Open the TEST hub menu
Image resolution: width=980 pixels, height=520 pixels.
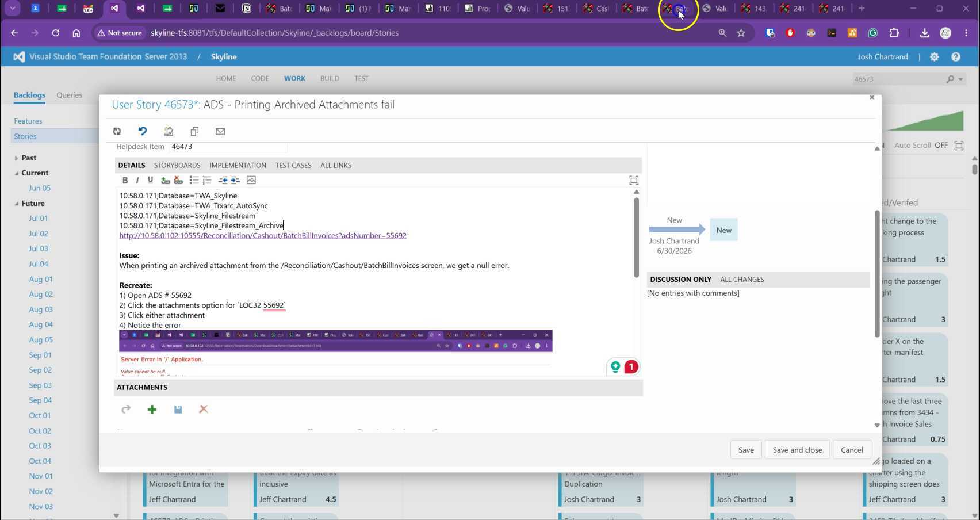coord(361,79)
